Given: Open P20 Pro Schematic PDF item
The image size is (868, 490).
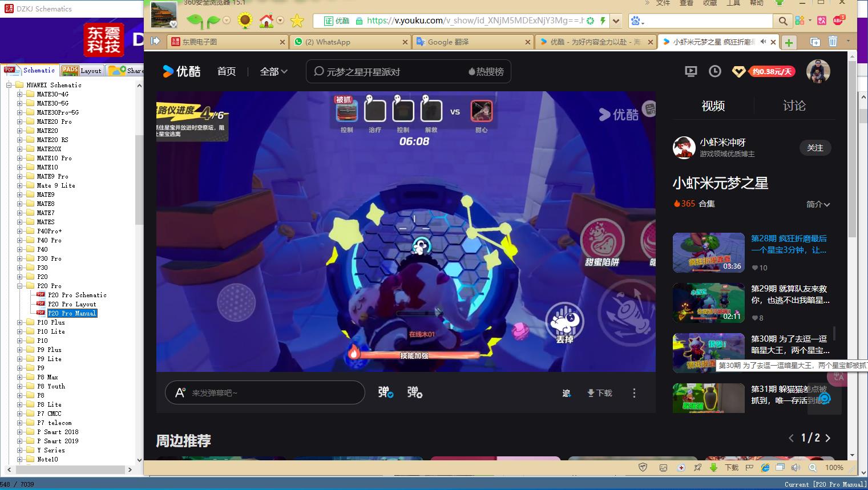Looking at the screenshot, I should point(77,295).
